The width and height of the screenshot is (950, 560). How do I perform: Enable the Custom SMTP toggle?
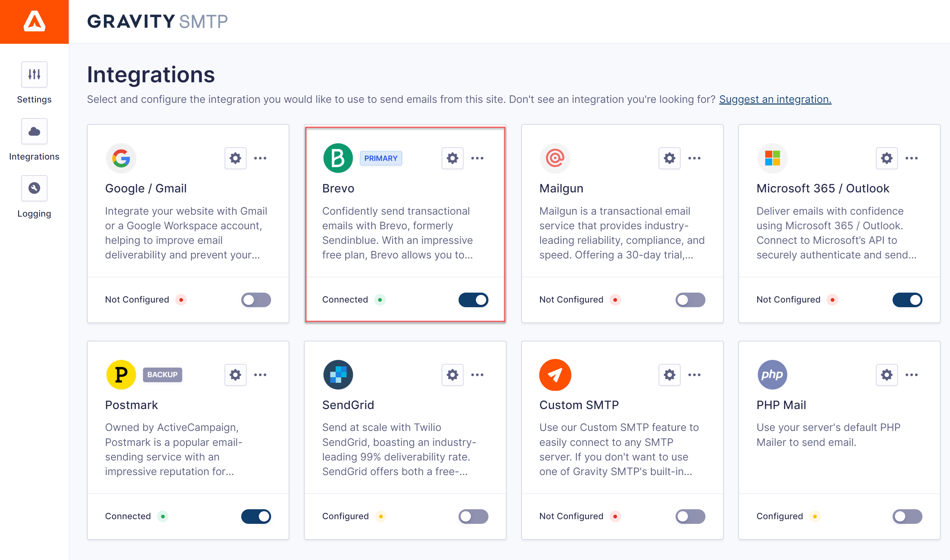point(690,517)
